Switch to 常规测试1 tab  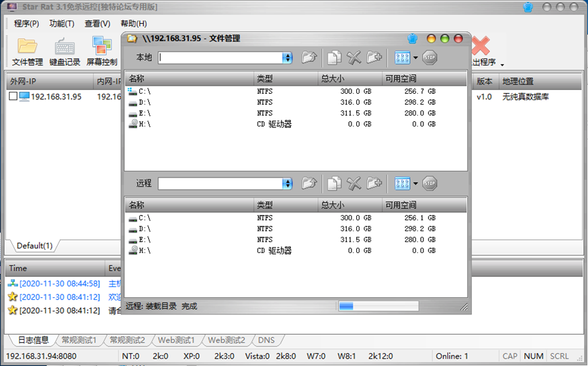coord(79,340)
